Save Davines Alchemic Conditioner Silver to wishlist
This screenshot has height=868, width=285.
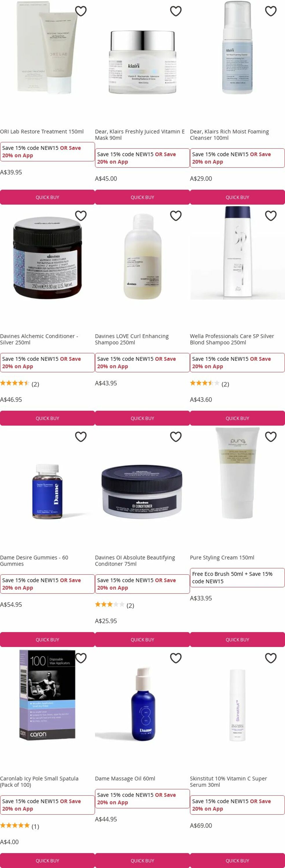[81, 216]
